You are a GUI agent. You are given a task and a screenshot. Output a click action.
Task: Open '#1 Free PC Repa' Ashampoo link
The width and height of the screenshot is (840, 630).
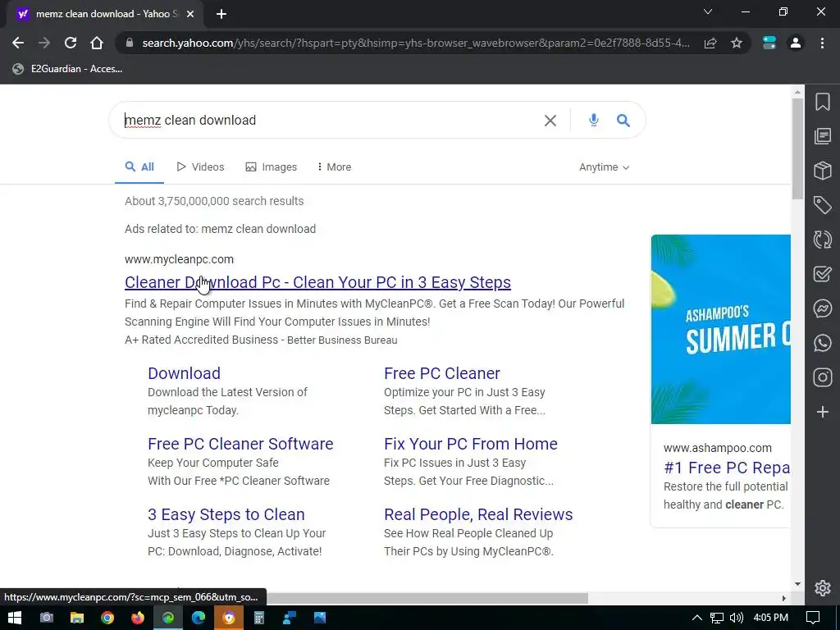click(727, 468)
